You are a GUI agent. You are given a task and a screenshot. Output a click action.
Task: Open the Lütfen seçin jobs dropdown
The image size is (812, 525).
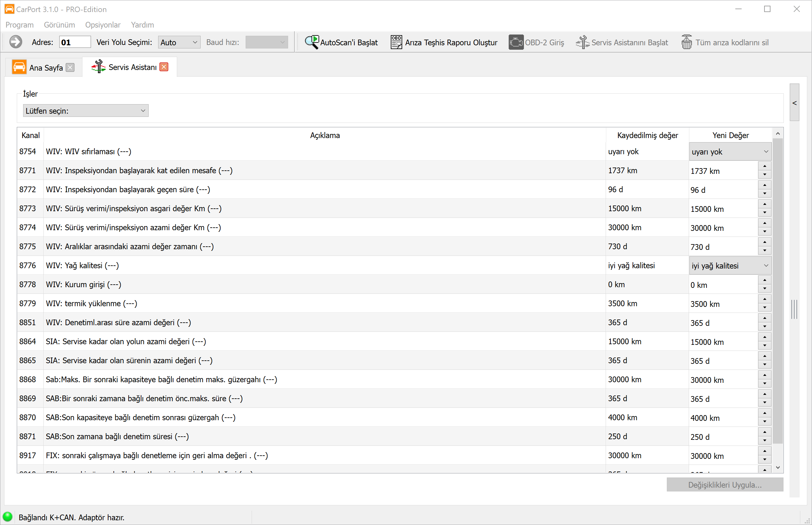[86, 111]
